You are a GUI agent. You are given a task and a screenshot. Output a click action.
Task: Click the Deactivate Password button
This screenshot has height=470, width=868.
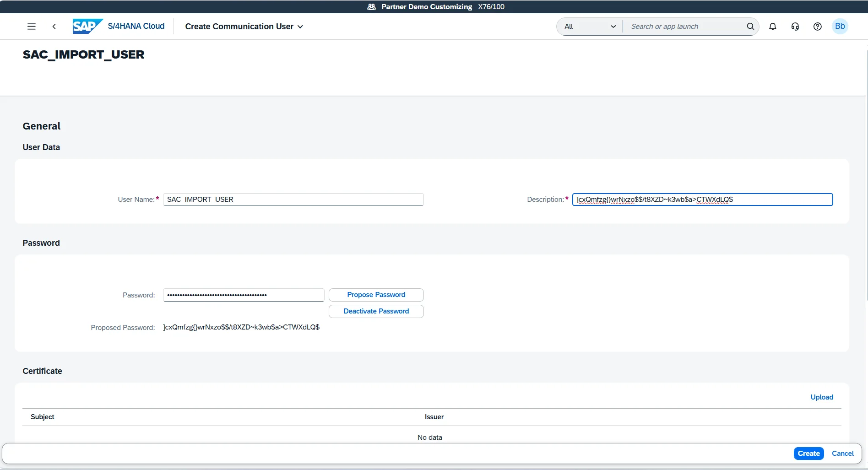[x=376, y=311]
